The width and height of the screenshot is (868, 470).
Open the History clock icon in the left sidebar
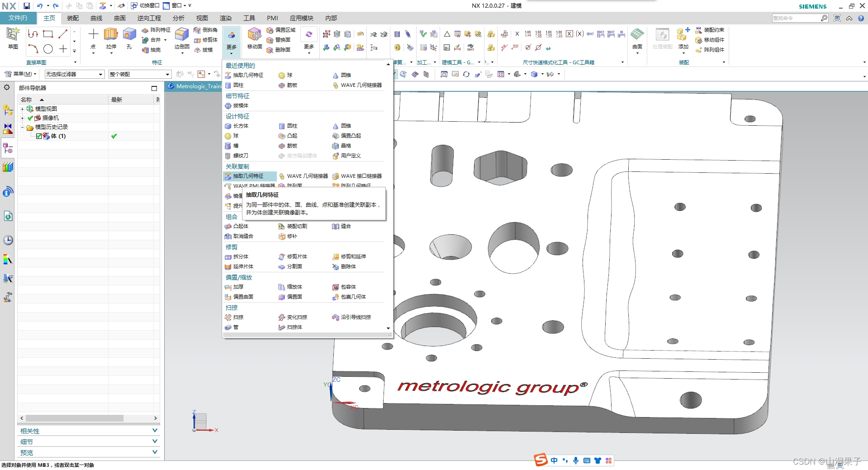pyautogui.click(x=8, y=240)
